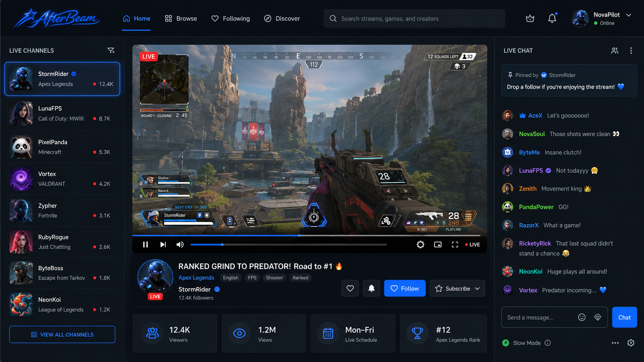The width and height of the screenshot is (644, 362).
Task: Follow the StormRider channel
Action: tap(405, 288)
